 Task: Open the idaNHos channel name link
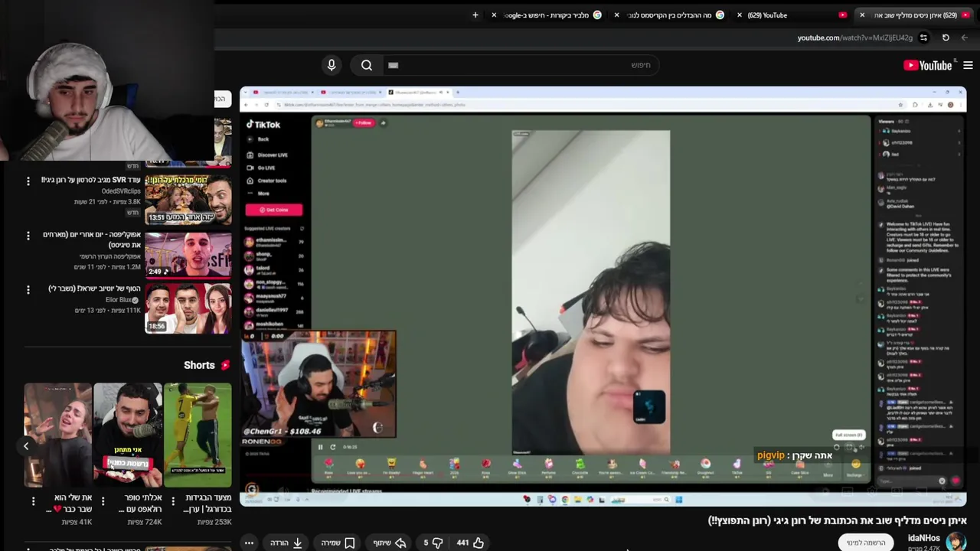(923, 538)
